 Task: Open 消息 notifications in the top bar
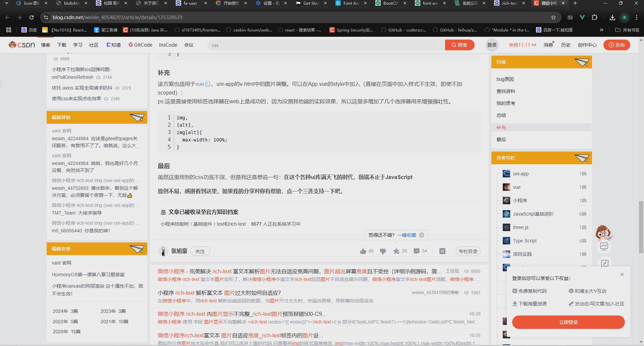(548, 45)
